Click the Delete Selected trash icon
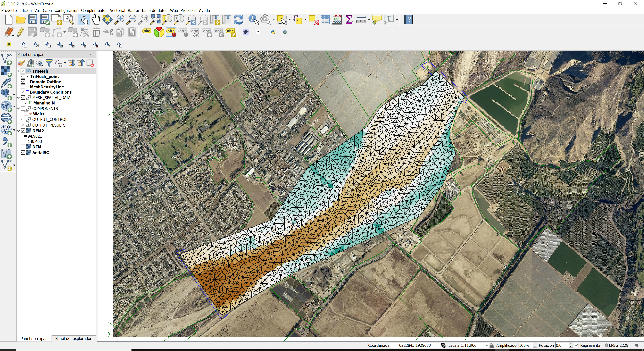Image resolution: width=644 pixels, height=351 pixels. pos(96,32)
